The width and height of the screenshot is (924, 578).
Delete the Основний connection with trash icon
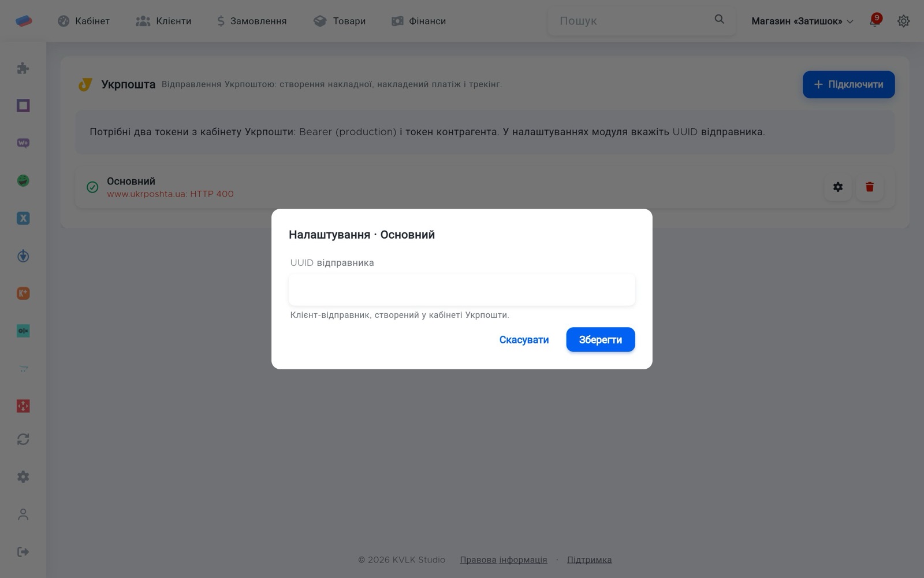coord(870,187)
